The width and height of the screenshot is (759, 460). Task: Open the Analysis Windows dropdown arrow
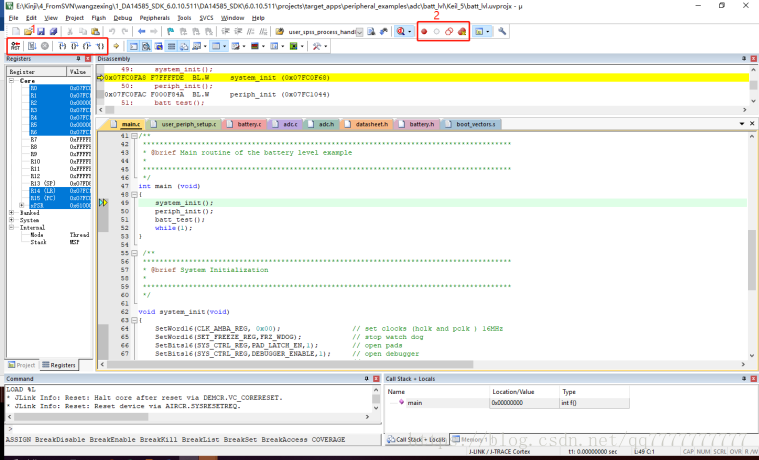pos(263,46)
